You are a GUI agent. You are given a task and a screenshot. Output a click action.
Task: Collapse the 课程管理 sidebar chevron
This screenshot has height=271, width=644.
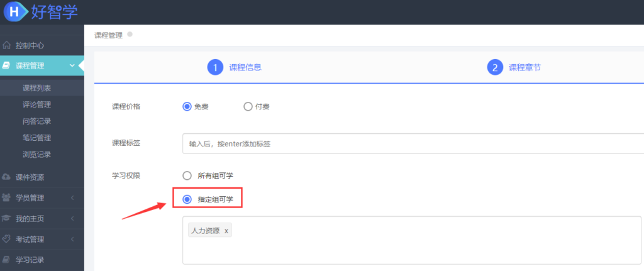click(72, 65)
